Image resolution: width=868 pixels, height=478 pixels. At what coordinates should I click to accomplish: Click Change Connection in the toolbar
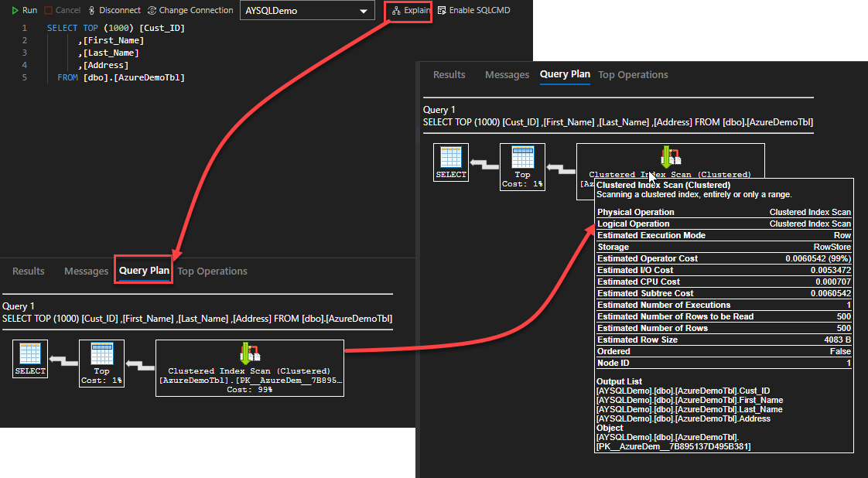coord(190,11)
